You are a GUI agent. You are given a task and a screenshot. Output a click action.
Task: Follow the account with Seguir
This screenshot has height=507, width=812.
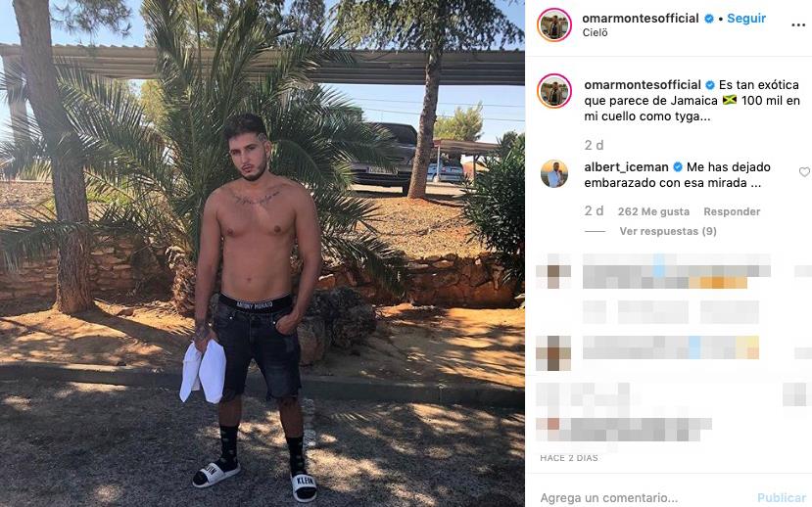click(746, 18)
